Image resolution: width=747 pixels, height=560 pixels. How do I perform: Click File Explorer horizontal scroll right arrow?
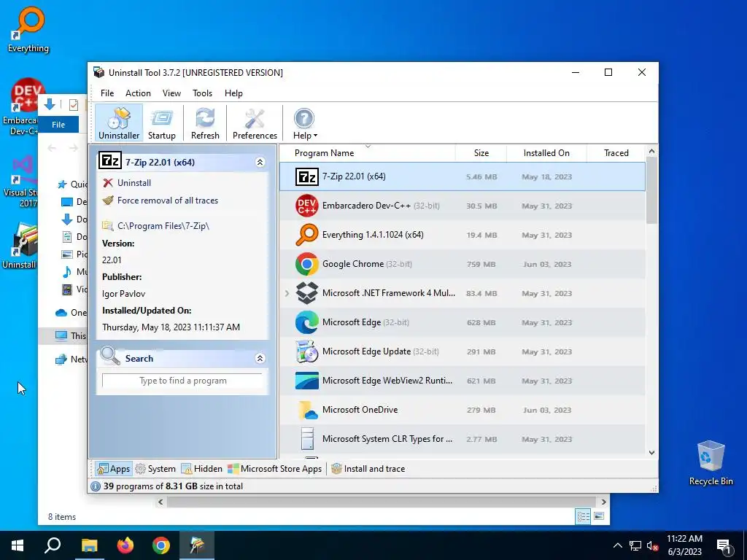click(x=603, y=502)
